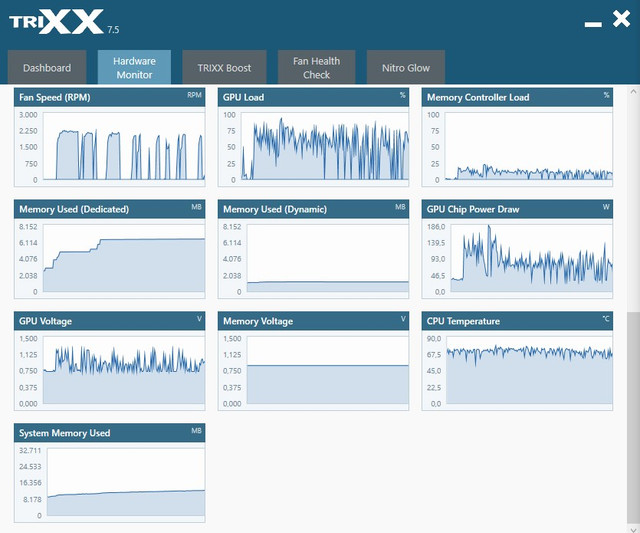The width and height of the screenshot is (640, 533).
Task: Click the GPU Load header title
Action: pyautogui.click(x=243, y=97)
